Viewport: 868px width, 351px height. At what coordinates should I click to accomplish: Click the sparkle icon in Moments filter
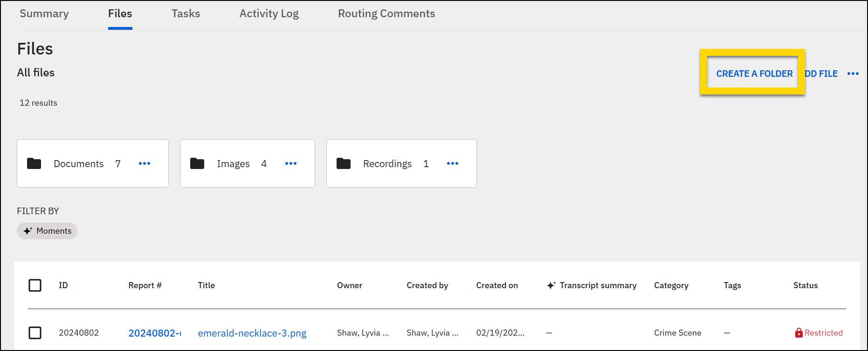(28, 231)
